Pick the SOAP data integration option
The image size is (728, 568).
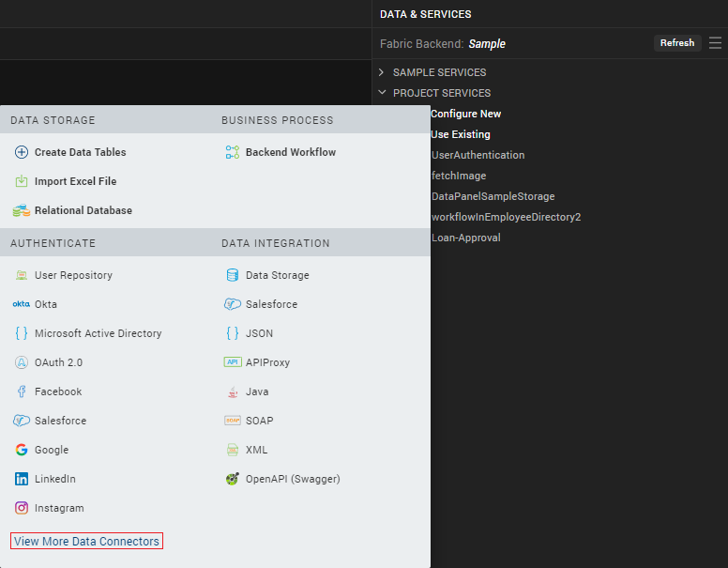coord(259,421)
